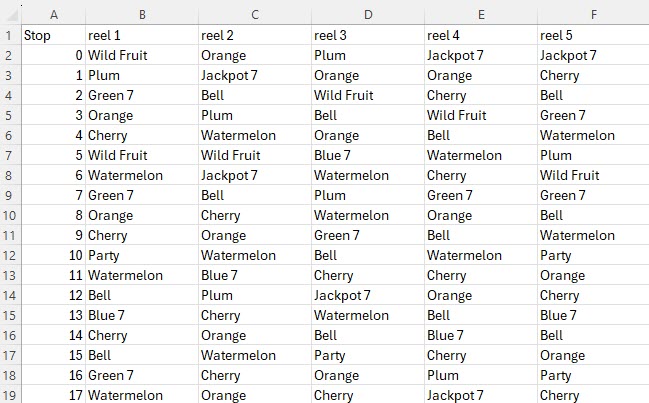Select the row 19 header
The image size is (649, 403).
pos(10,395)
